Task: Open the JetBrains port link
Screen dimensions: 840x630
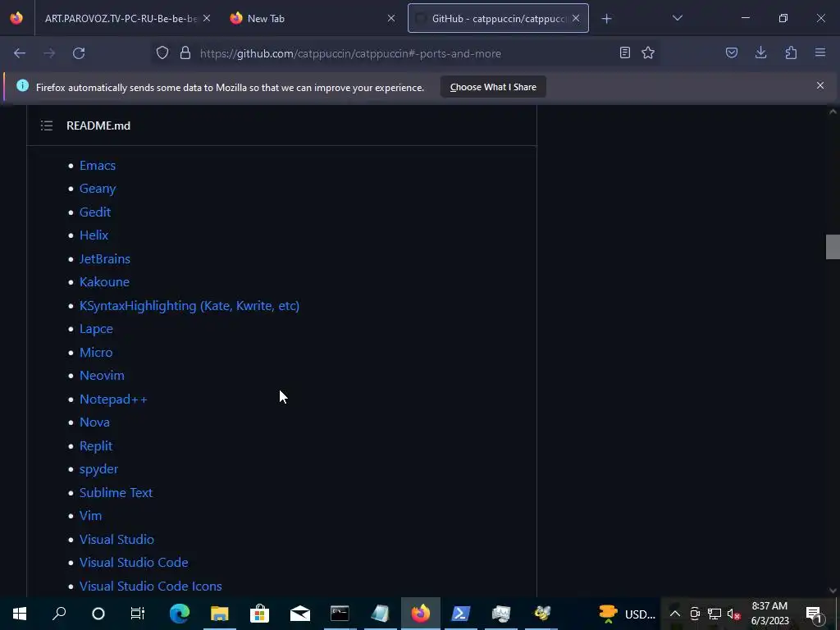Action: 104,258
